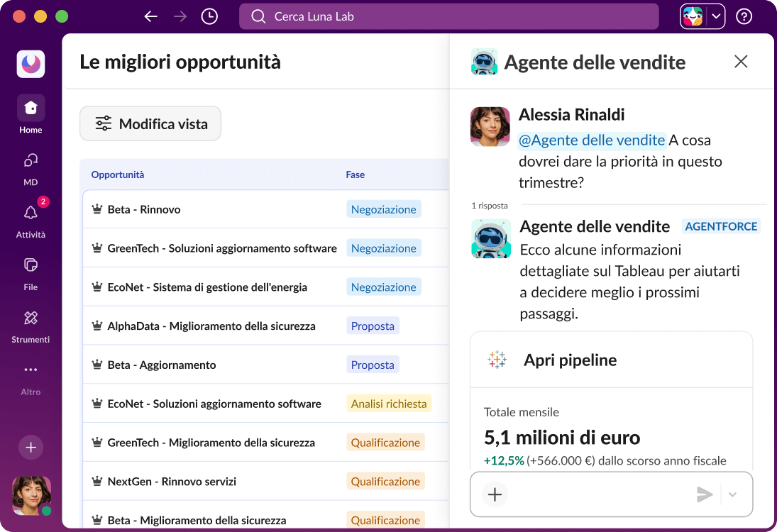This screenshot has width=777, height=532.
Task: Click the Tableau icon on Apri pipeline card
Action: click(x=497, y=359)
